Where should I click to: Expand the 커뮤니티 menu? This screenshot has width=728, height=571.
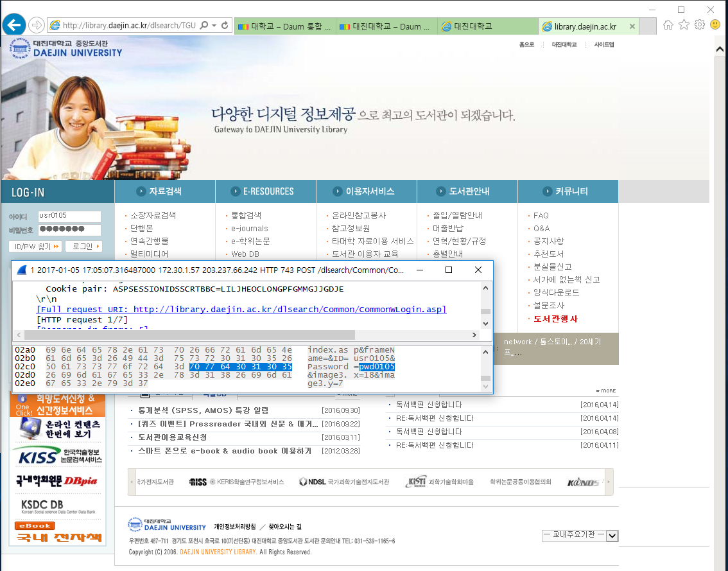[x=568, y=191]
